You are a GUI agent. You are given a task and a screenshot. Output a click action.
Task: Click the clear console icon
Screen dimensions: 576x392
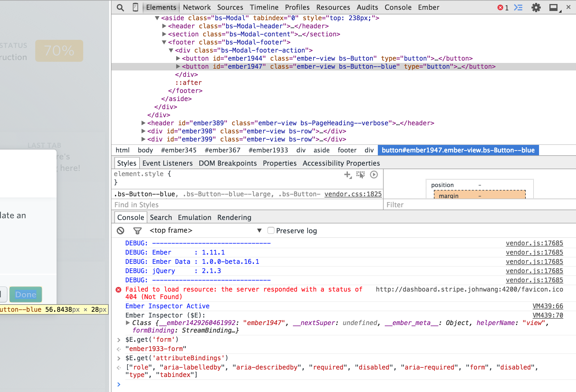(121, 230)
